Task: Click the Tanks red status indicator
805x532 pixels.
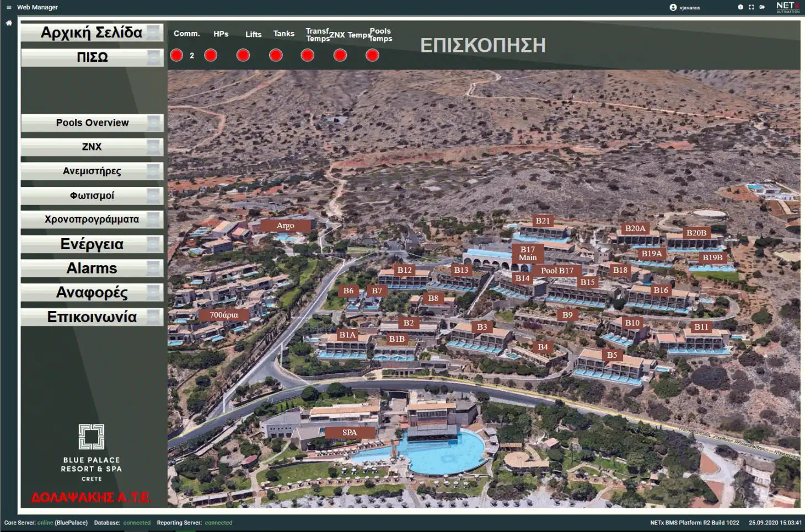Action: [x=276, y=55]
